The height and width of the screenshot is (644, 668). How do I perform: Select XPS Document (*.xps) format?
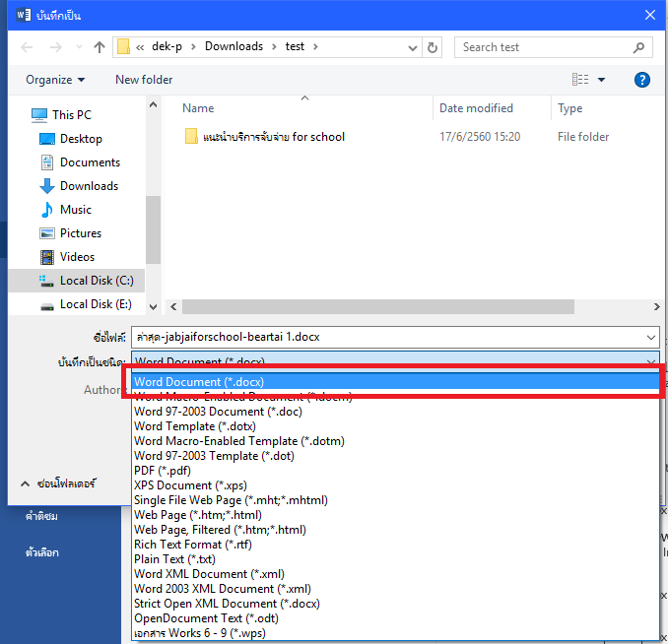click(x=396, y=485)
